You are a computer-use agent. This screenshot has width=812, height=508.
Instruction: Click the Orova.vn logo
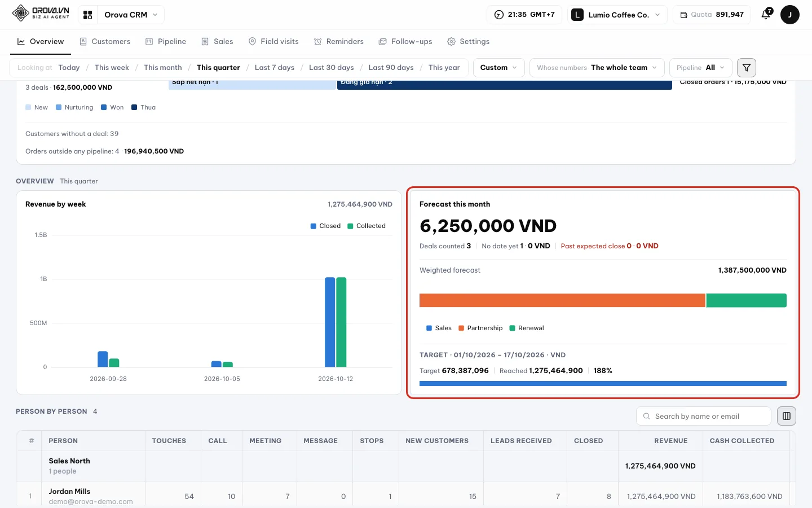click(41, 14)
